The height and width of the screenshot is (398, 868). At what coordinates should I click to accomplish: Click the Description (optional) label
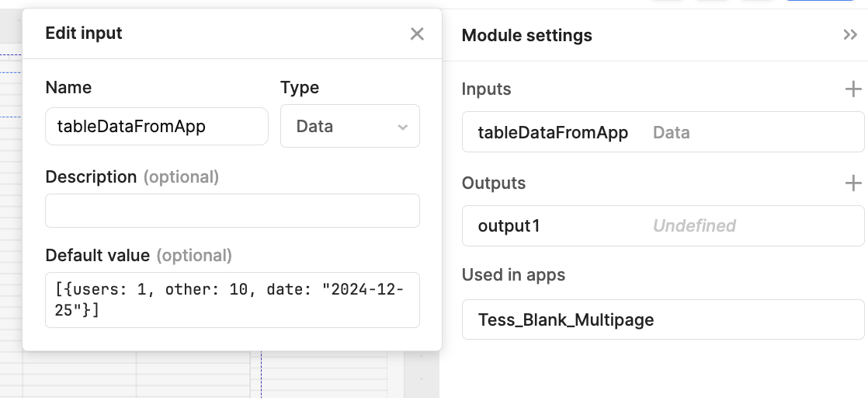pos(132,176)
